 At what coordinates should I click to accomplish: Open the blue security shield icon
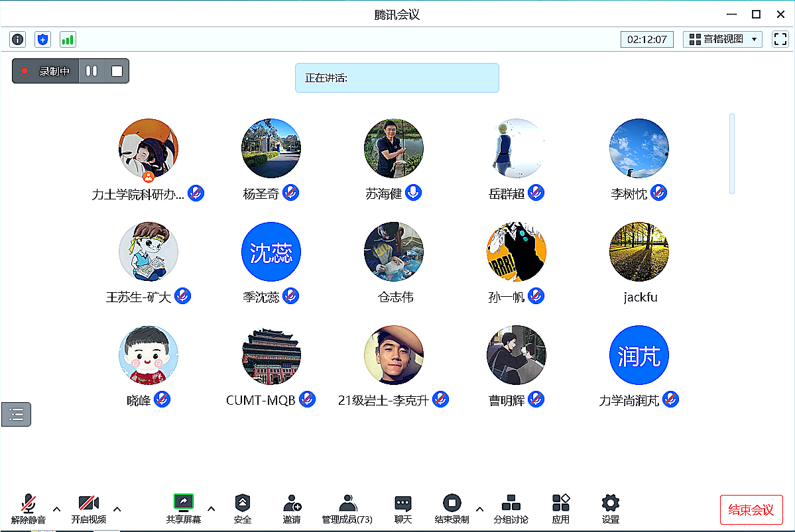(x=43, y=40)
